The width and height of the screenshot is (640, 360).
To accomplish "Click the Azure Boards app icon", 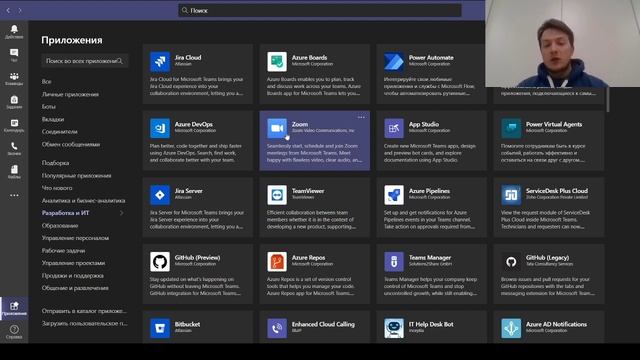I will coord(277,62).
